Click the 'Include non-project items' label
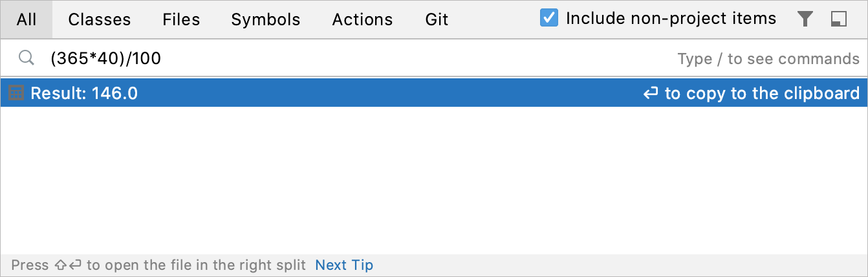Viewport: 868px width, 277px height. (x=671, y=18)
